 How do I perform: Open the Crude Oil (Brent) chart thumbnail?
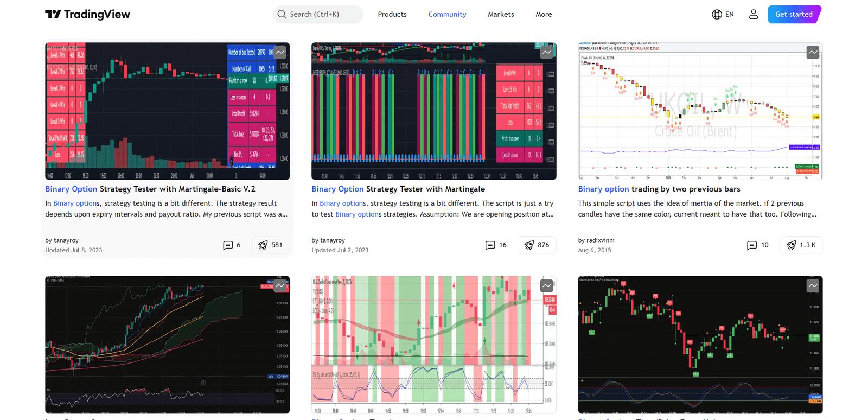click(x=700, y=111)
